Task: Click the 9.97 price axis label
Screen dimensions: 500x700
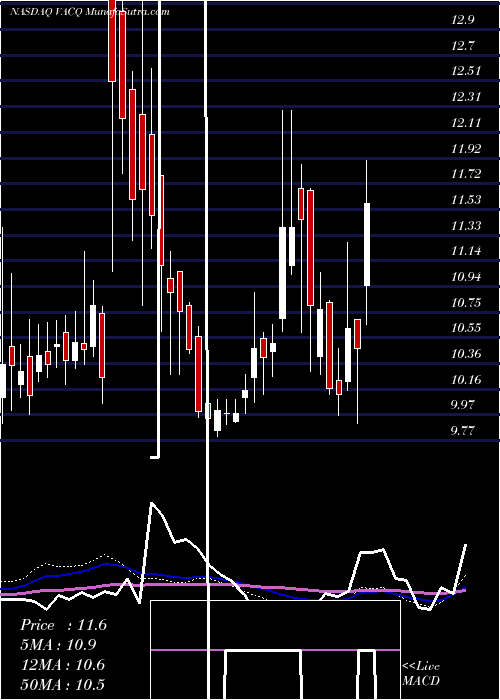Action: [x=462, y=405]
